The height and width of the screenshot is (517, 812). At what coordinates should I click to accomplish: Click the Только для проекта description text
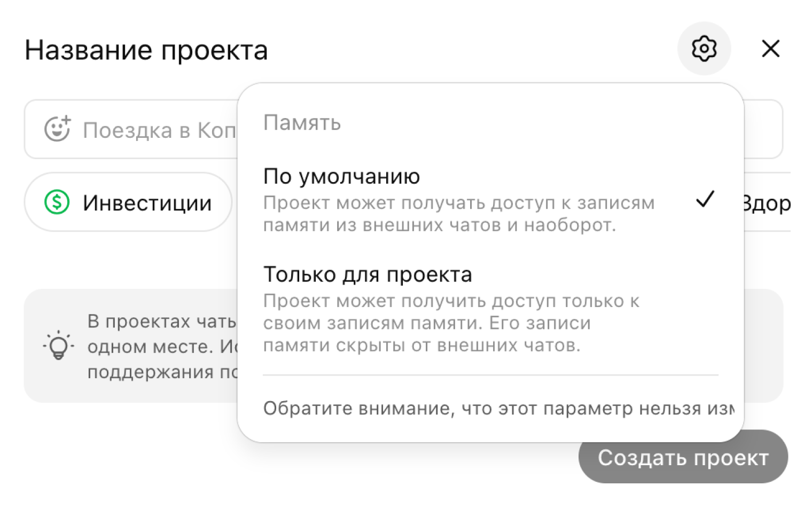coord(451,323)
